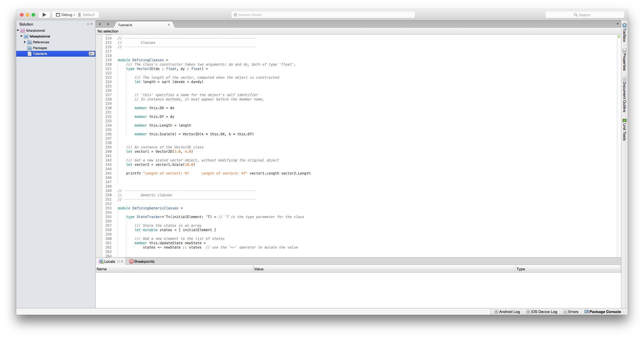
Task: Close the Tutorial.fs editor tab
Action: (x=169, y=25)
